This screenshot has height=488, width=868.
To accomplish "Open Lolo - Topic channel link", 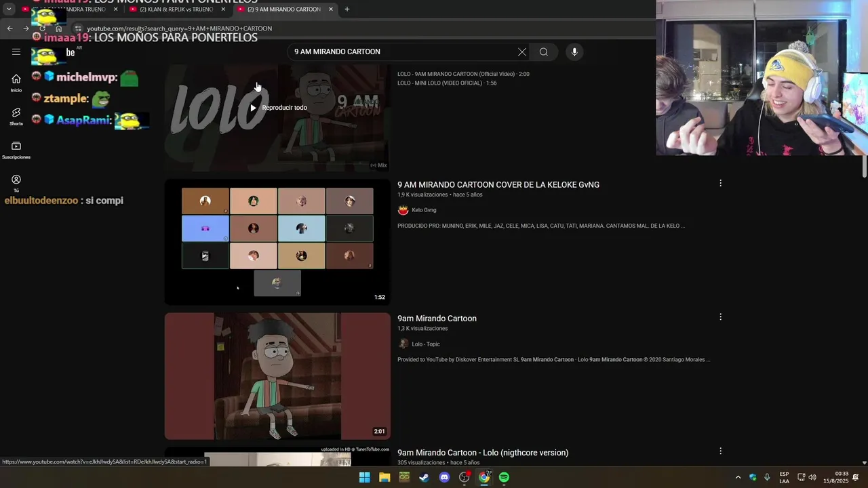I will 426,344.
